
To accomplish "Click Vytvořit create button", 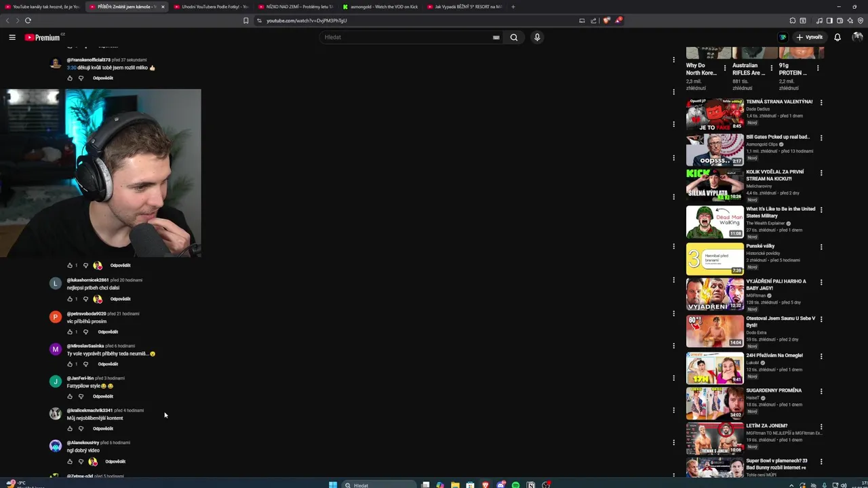I will click(810, 37).
